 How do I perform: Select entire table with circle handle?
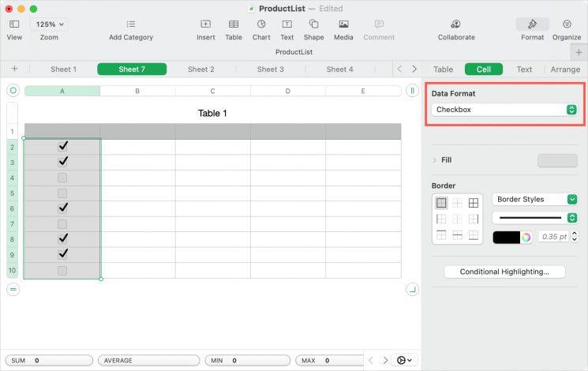click(13, 91)
